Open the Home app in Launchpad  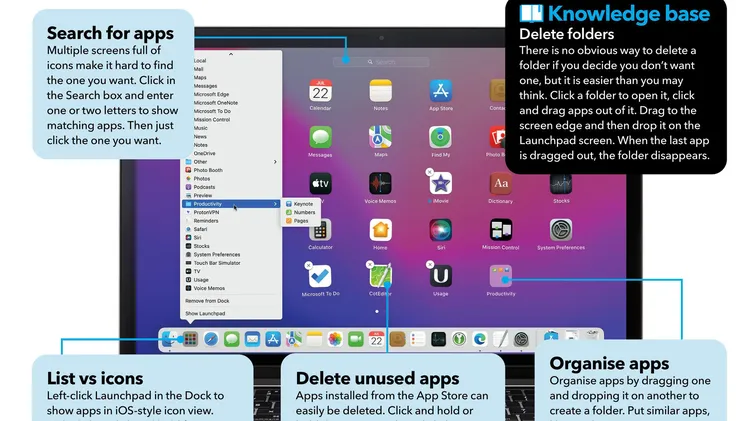[x=380, y=230]
